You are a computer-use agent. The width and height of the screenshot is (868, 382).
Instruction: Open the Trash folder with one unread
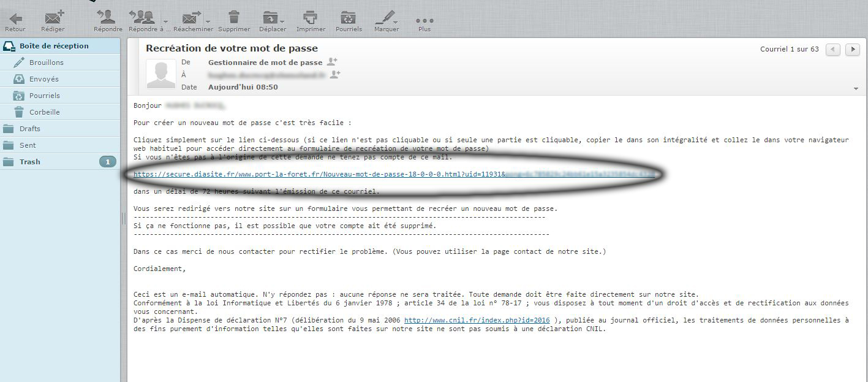pos(30,162)
